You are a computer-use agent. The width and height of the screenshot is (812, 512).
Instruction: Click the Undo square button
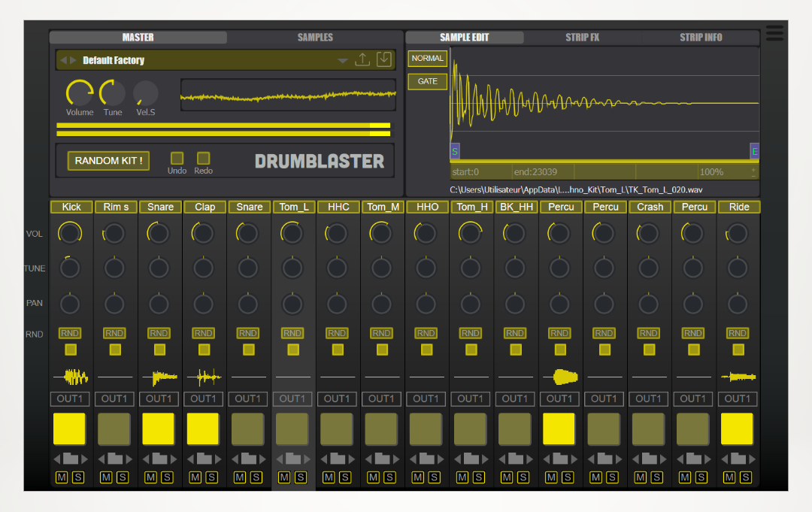tap(177, 158)
